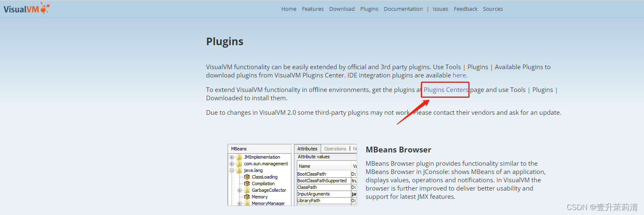This screenshot has width=644, height=215.
Task: Select MemoryManager in the MBeans tree
Action: tap(268, 203)
